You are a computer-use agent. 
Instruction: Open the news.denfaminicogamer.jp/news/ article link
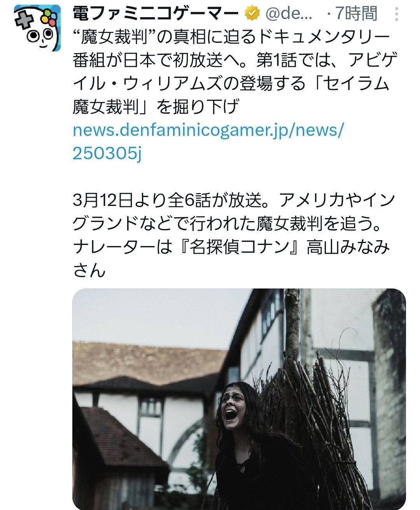(x=208, y=130)
